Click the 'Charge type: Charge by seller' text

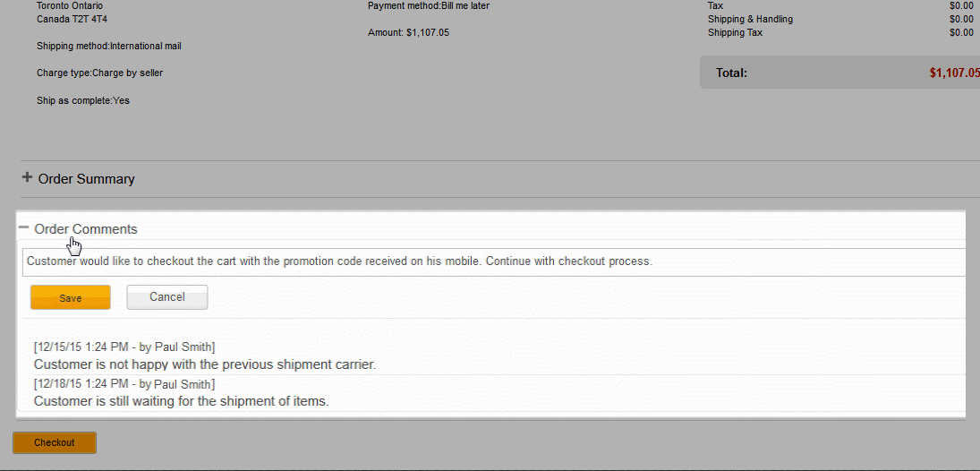coord(99,73)
